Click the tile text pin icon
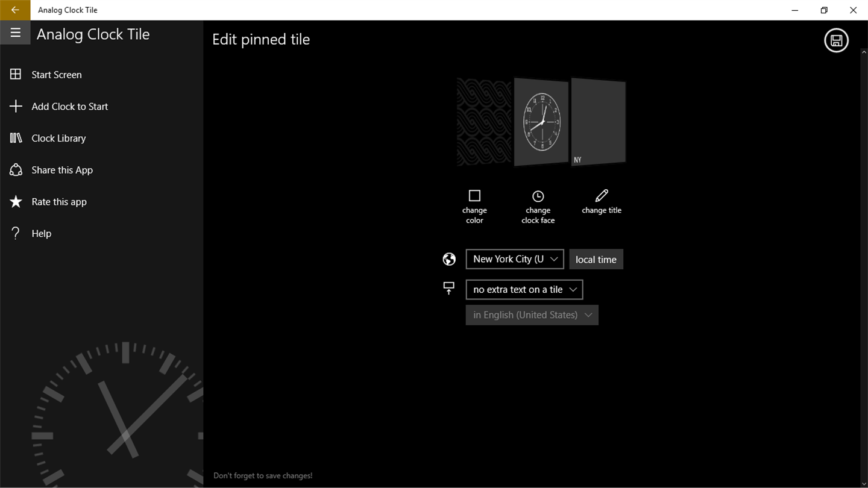Screen dimensions: 868x488 [x=449, y=289]
